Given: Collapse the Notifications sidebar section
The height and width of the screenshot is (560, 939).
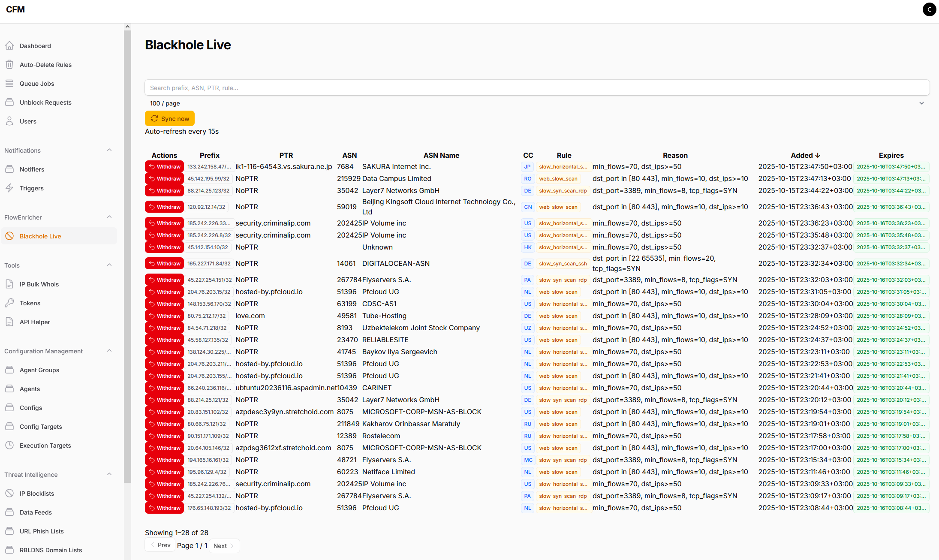Looking at the screenshot, I should coord(109,151).
